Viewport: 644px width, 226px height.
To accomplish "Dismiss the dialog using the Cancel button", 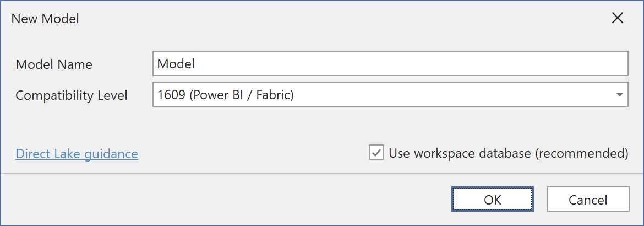I will click(588, 199).
